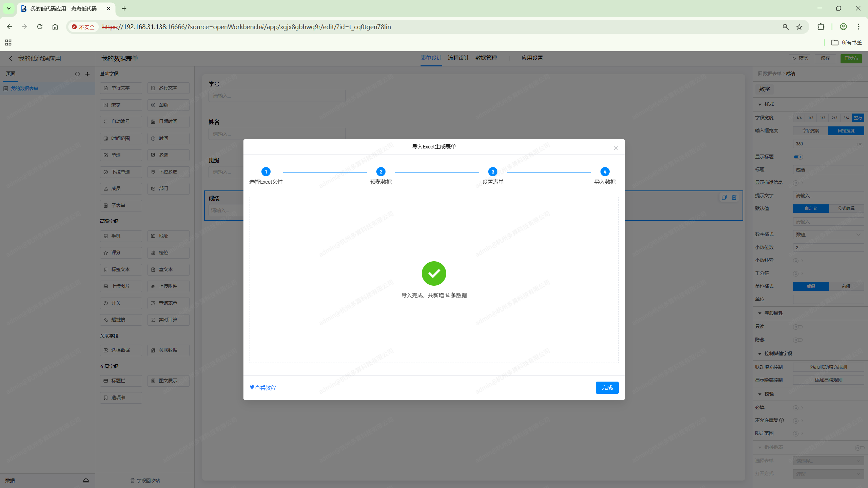The image size is (868, 488).
Task: Click the 完成 button
Action: [607, 387]
